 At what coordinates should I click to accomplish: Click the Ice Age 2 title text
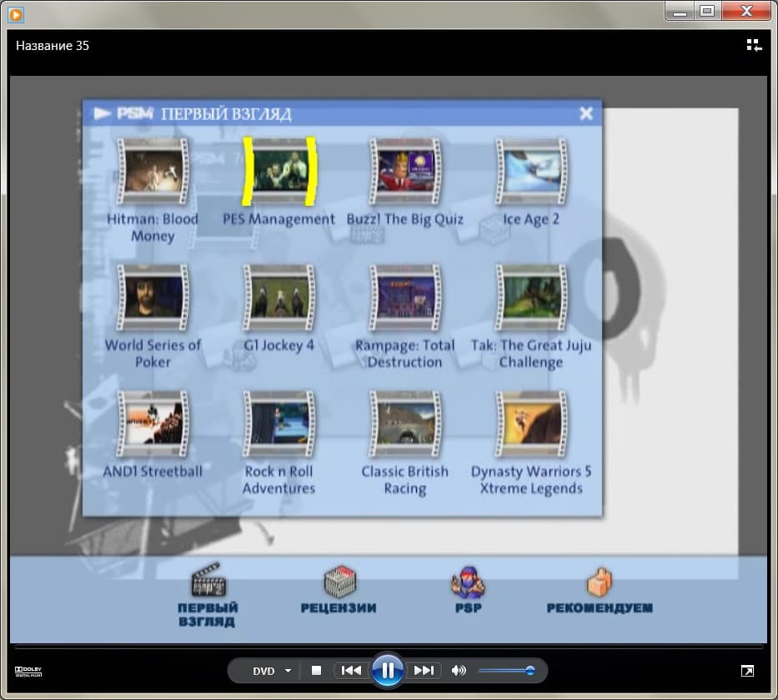click(531, 219)
